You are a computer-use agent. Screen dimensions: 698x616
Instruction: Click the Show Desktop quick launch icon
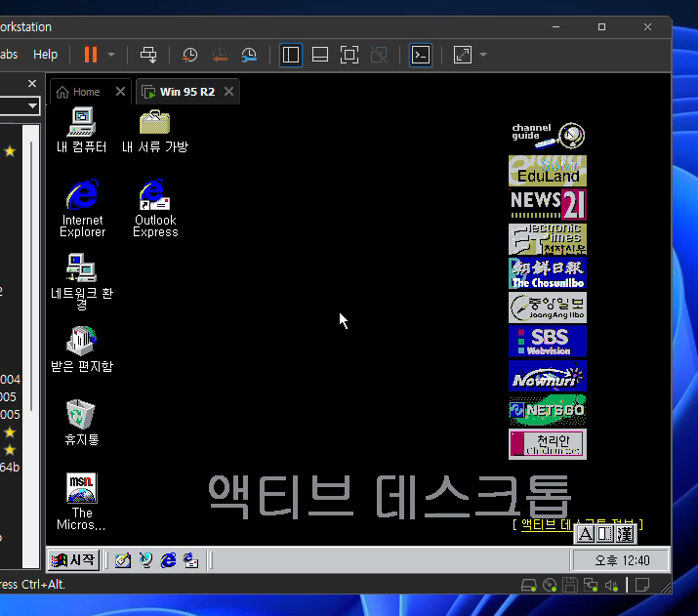[x=123, y=560]
